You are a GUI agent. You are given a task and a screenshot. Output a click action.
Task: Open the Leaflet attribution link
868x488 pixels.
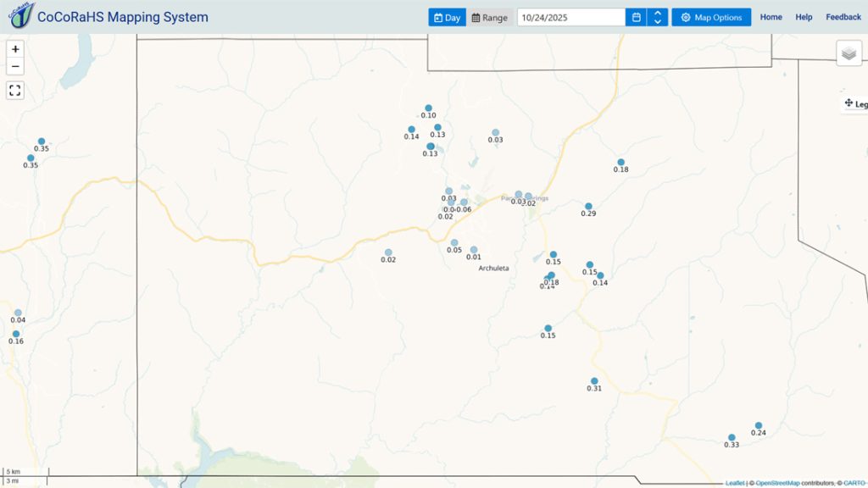[735, 483]
